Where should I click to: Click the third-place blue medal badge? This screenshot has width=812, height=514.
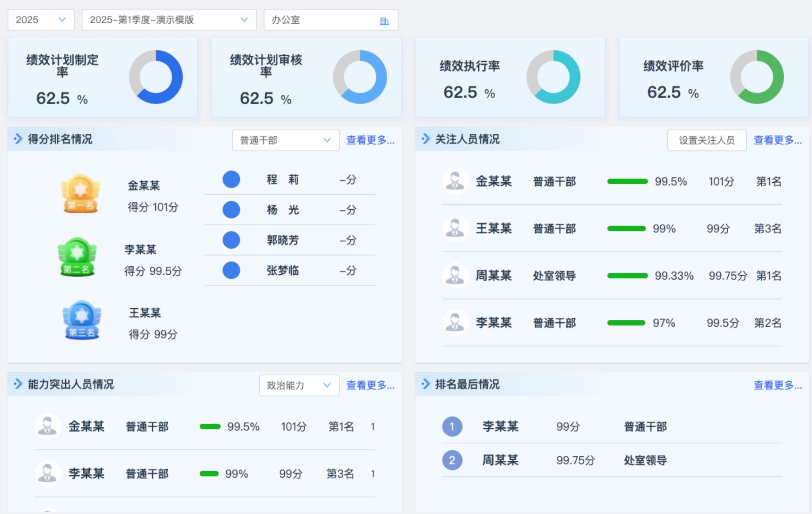click(x=82, y=320)
